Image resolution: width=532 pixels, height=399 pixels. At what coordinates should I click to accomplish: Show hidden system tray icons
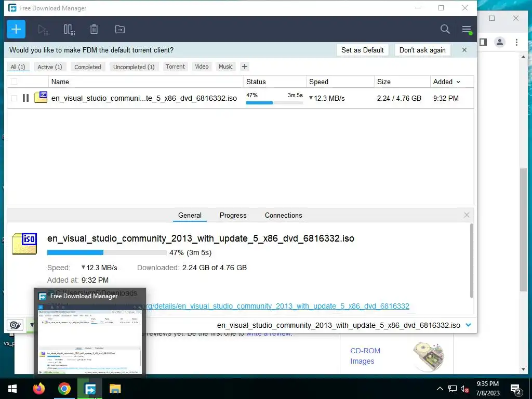click(440, 389)
